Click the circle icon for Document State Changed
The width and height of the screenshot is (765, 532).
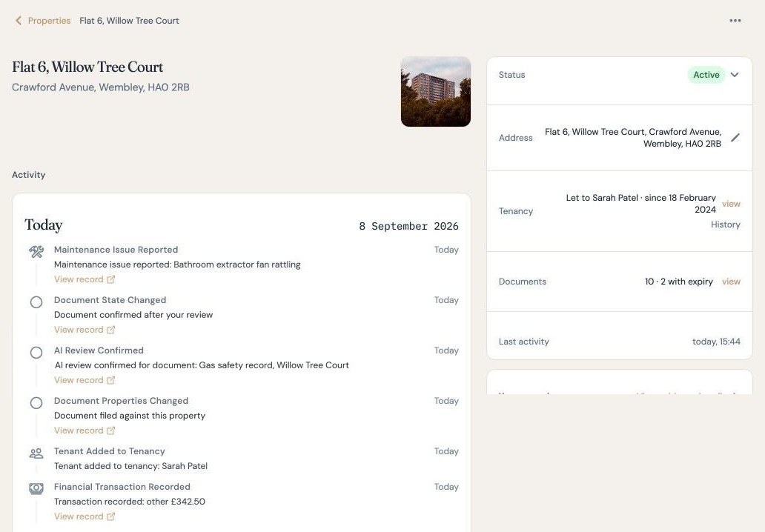pos(36,302)
